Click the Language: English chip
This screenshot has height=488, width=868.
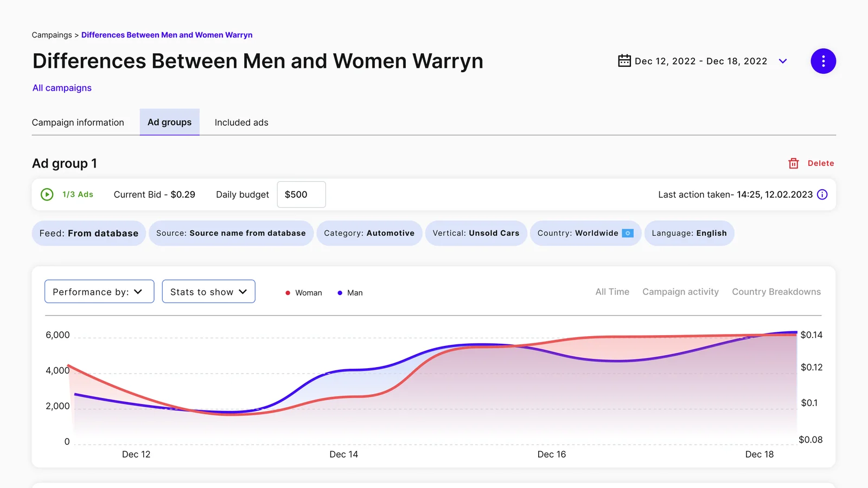(690, 233)
